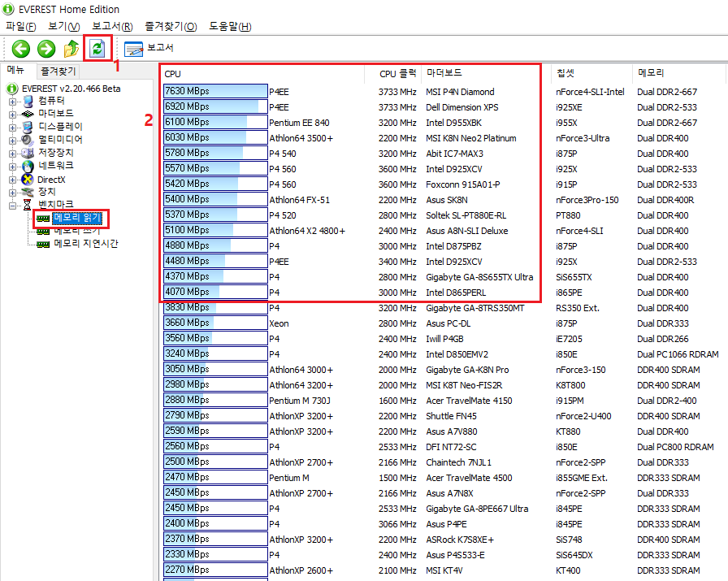
Task: Click the Pentium M 730J cell
Action: coord(300,401)
